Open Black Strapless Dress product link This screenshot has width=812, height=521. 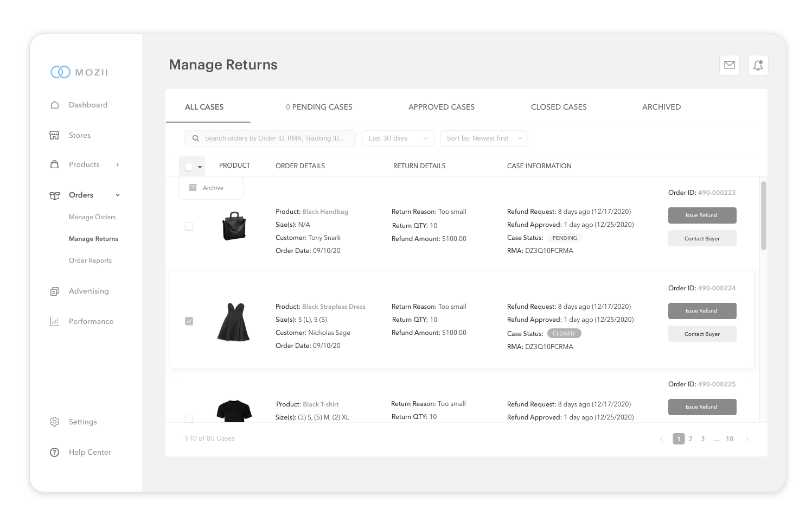click(334, 307)
